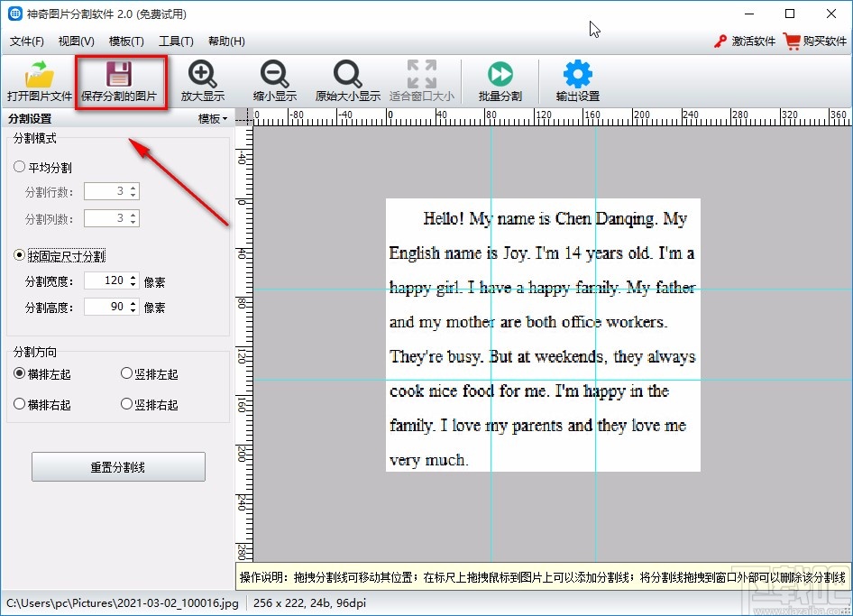
Task: Click the horizontal ruler at 160 mark
Action: click(592, 115)
